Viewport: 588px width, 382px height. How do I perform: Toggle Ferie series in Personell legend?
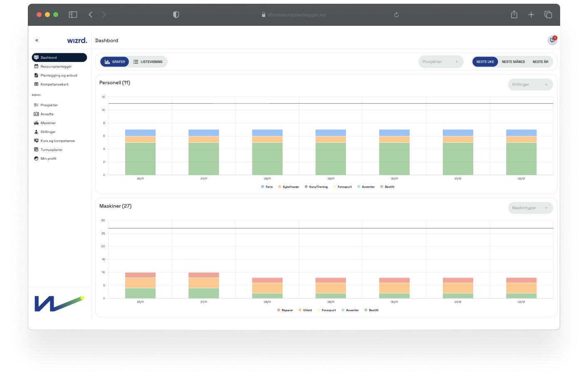267,187
